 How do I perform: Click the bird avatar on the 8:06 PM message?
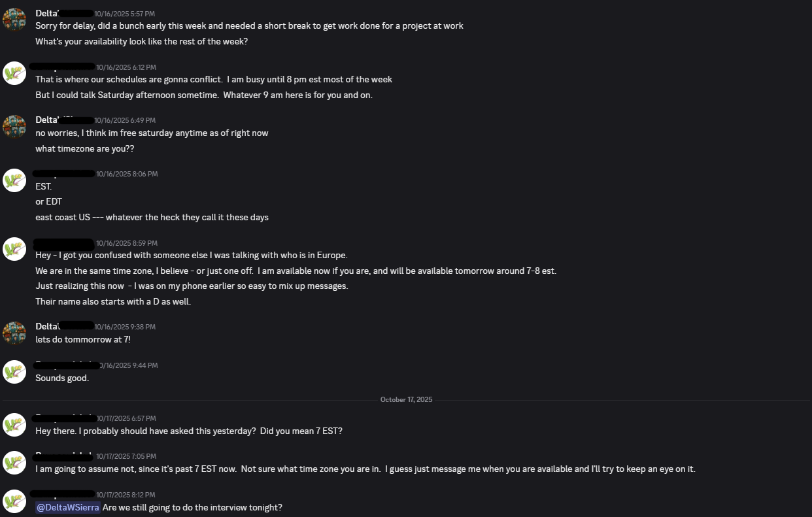(14, 180)
